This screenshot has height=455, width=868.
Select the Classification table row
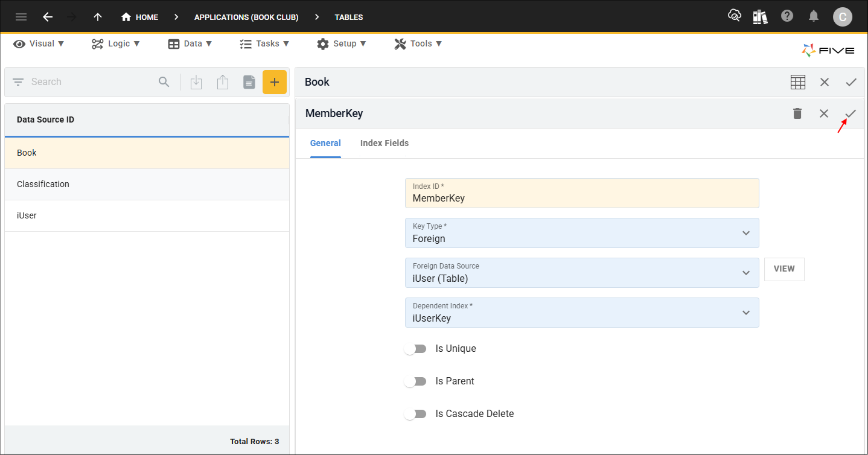coord(147,184)
